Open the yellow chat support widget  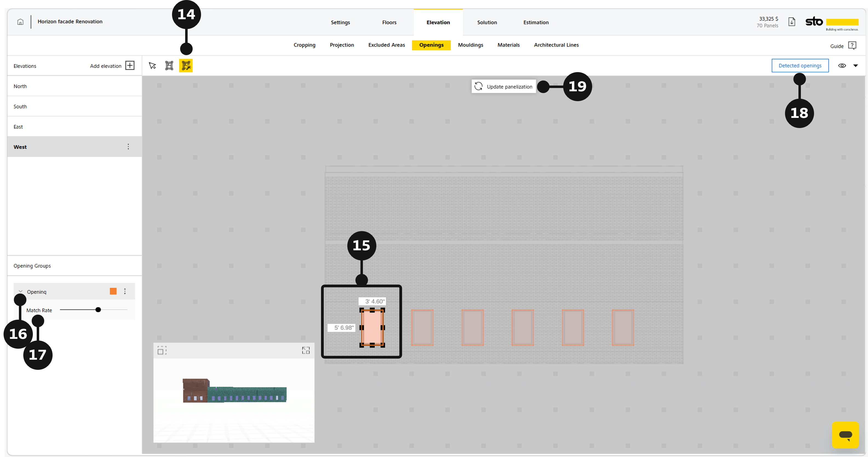coord(846,435)
